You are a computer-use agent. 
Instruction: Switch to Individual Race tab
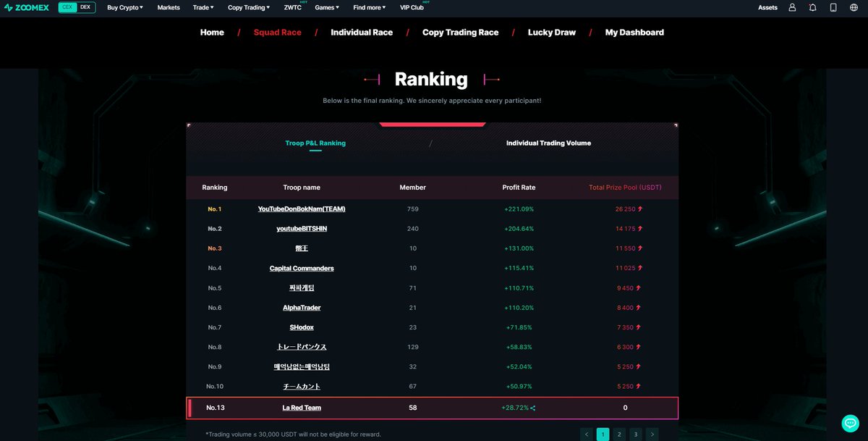tap(362, 33)
